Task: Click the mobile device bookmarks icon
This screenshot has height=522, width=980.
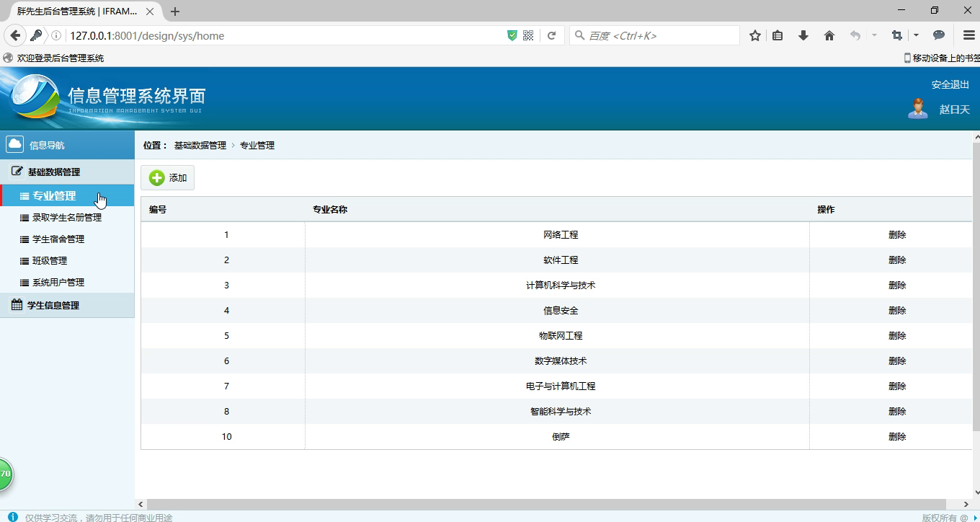Action: tap(907, 58)
